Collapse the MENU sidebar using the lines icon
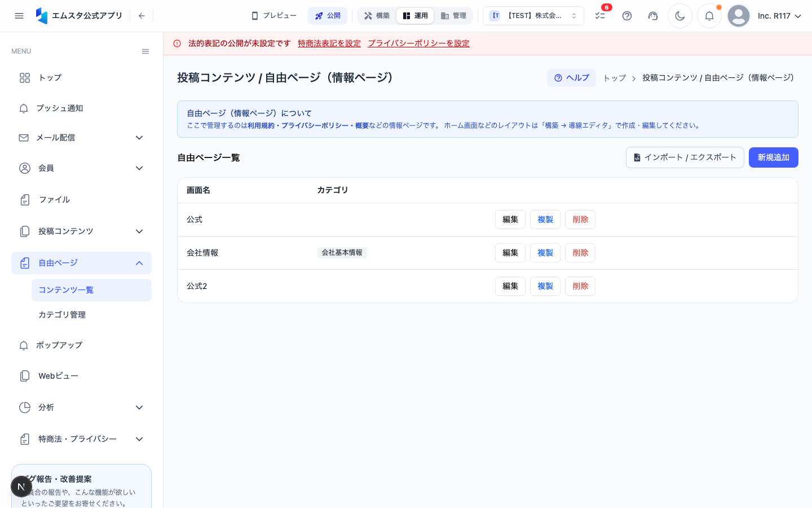Image resolution: width=812 pixels, height=508 pixels. (145, 51)
